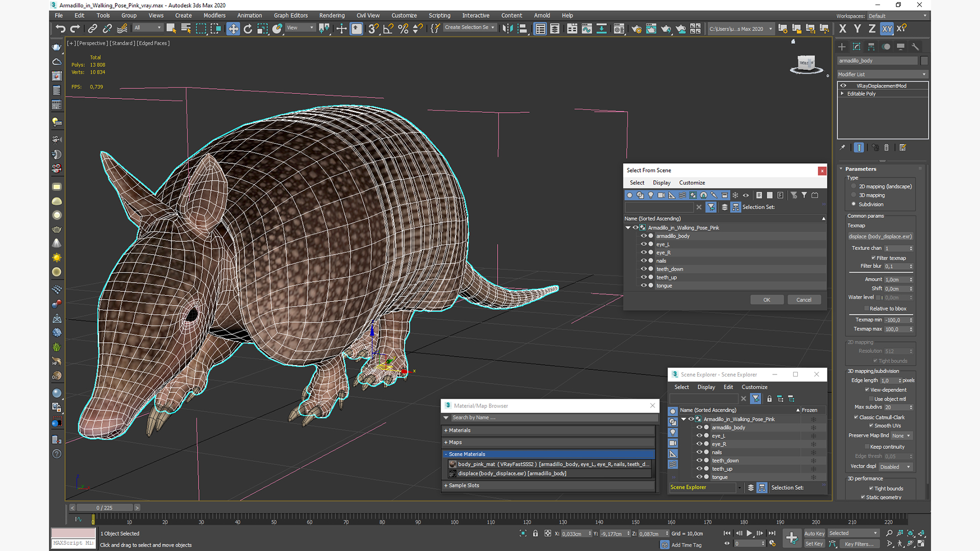Screen dimensions: 980x551
Task: Toggle Percent Snap icon
Action: click(x=403, y=29)
